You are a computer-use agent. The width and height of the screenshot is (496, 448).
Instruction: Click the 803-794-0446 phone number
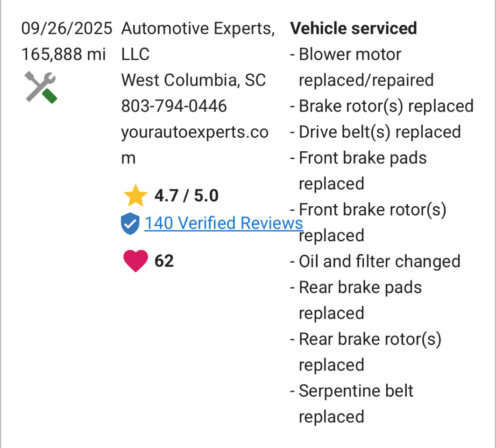coord(174,106)
